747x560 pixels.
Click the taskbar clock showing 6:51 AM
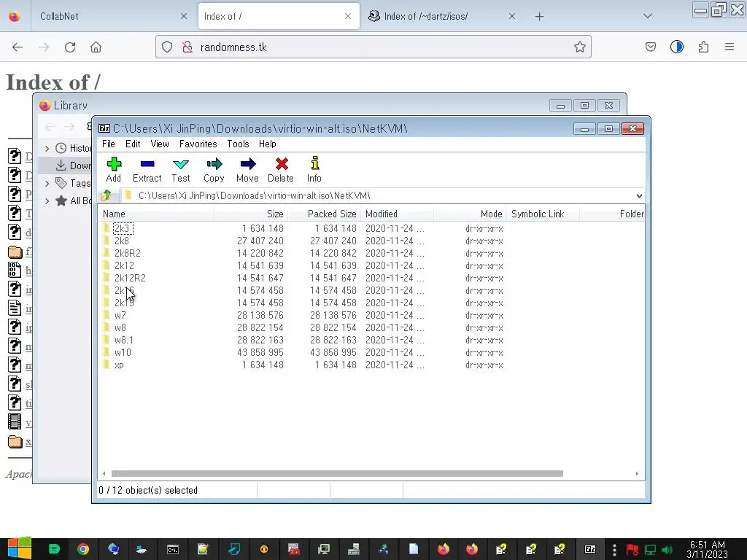click(707, 550)
